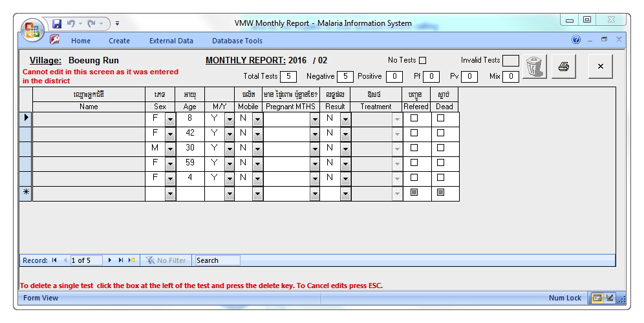Screen dimensions: 644x323
Task: Switch to Design View in status bar
Action: click(x=609, y=298)
